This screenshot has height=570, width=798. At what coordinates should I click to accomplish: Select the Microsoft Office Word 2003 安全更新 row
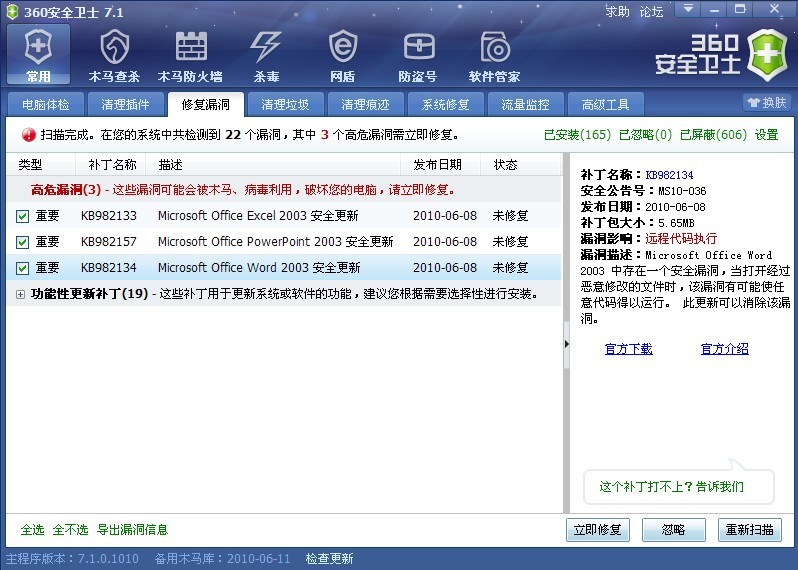coord(284,268)
